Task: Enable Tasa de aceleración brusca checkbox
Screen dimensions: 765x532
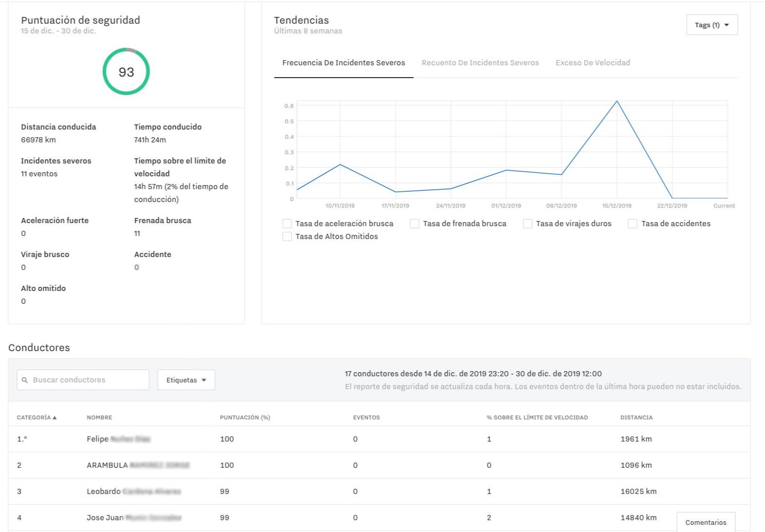Action: 287,224
